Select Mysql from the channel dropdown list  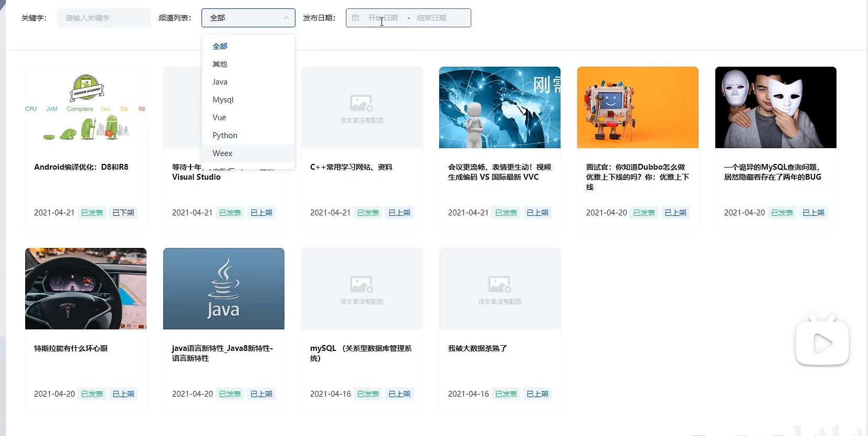[x=248, y=100]
